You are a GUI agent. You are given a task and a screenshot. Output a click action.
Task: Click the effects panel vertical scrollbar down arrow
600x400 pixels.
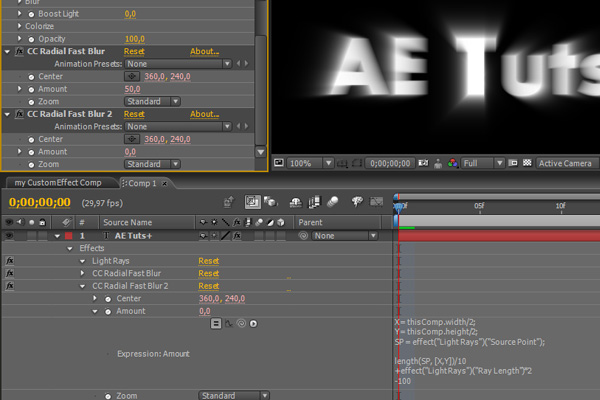tap(261, 152)
